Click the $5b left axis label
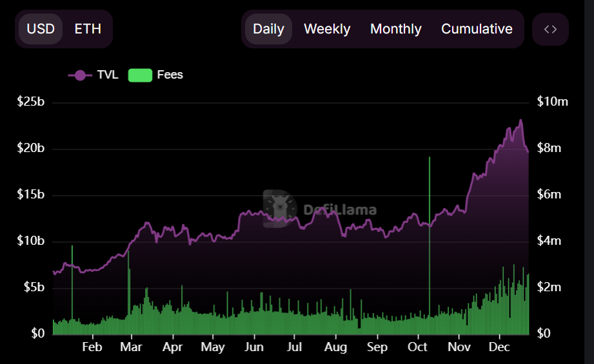The image size is (594, 364). click(x=34, y=287)
